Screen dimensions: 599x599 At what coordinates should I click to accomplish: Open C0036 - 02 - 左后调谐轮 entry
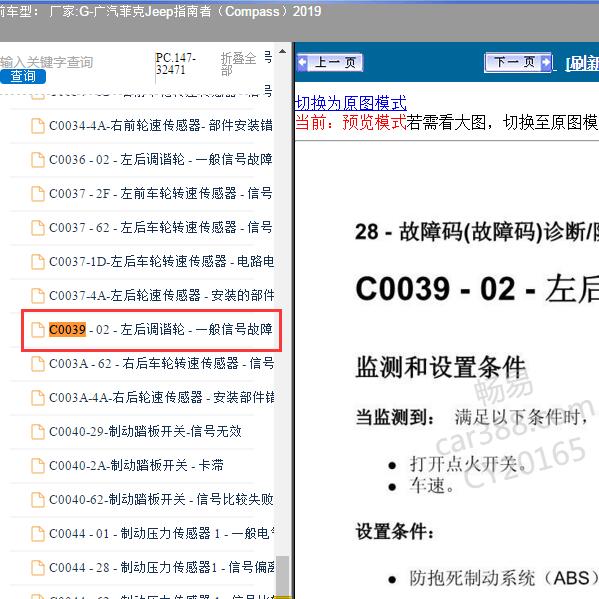point(161,159)
